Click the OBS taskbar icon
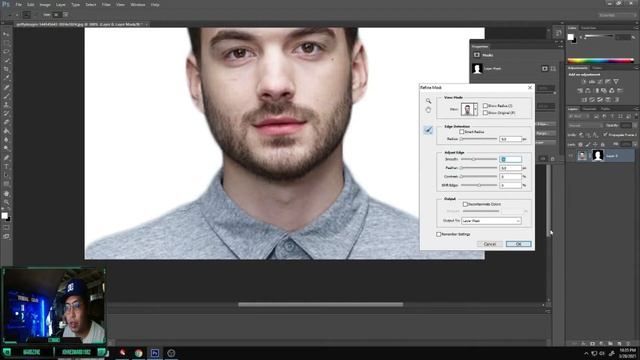The height and width of the screenshot is (360, 640). [x=171, y=353]
